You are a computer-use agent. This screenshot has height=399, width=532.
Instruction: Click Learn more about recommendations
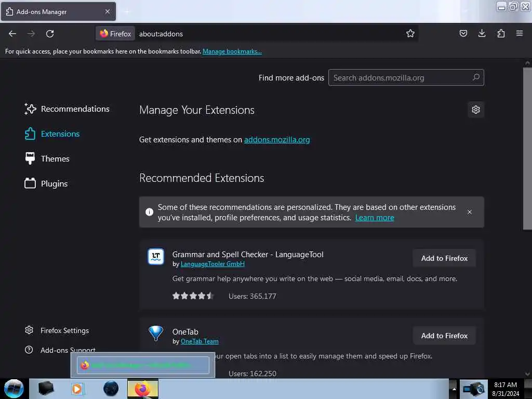[375, 218]
